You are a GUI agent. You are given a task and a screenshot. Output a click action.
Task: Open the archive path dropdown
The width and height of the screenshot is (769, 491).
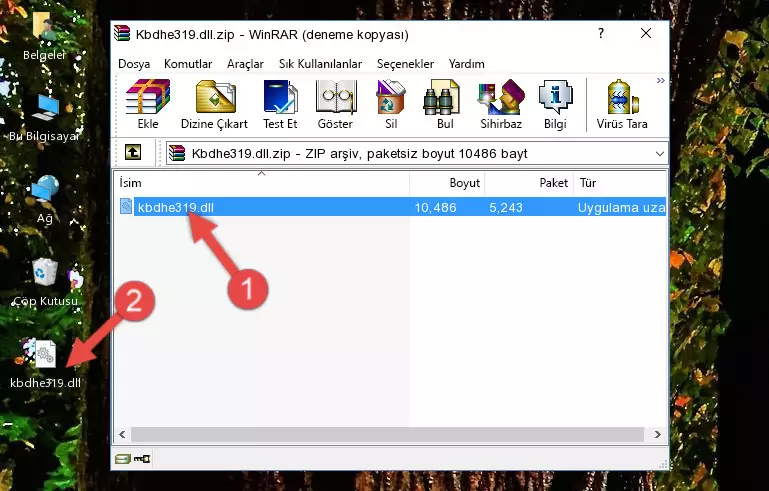(x=660, y=154)
